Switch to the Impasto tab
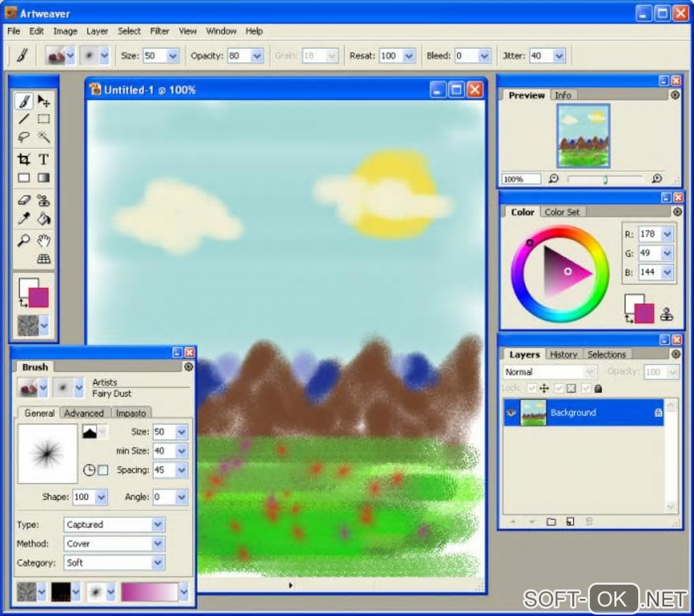 pos(131,413)
